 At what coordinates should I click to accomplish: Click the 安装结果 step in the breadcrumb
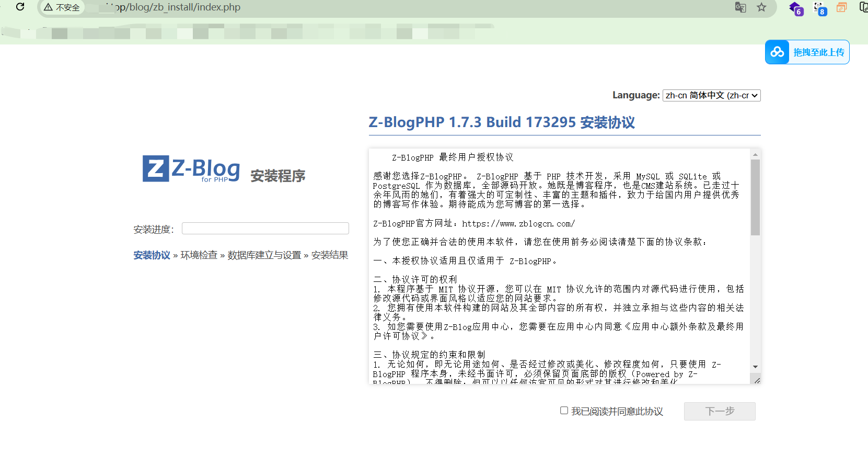click(330, 255)
